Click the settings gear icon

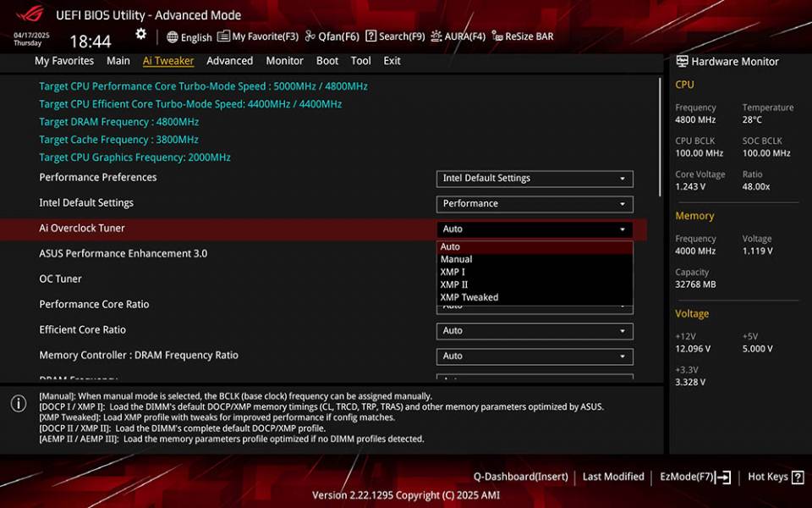click(140, 35)
